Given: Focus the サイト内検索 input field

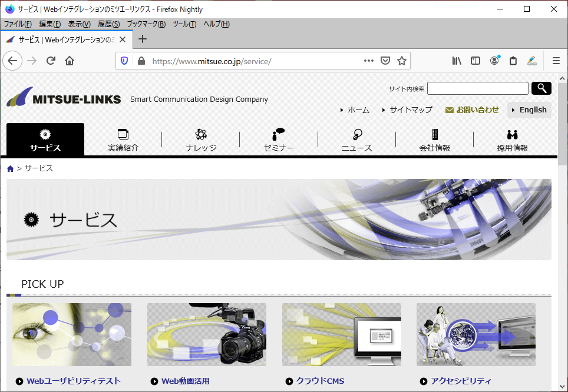Looking at the screenshot, I should (x=477, y=88).
